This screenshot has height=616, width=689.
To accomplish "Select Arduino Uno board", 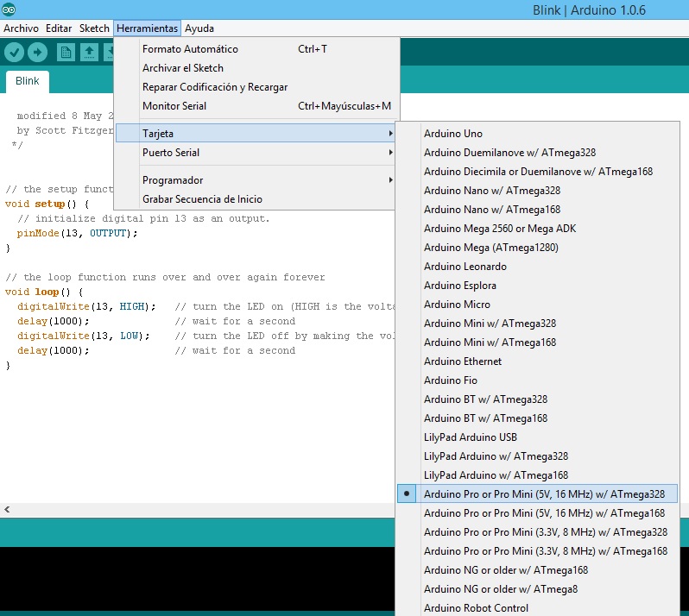I will tap(537, 134).
